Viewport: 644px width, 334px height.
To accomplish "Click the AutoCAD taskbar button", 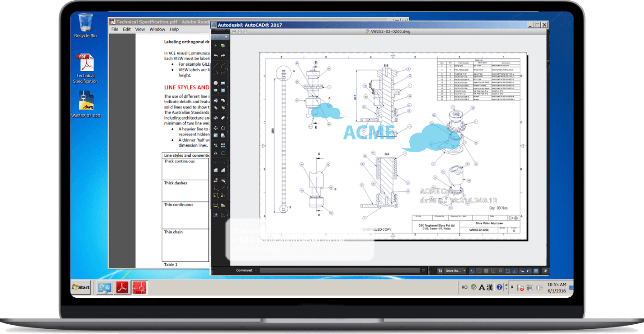I will coord(139,288).
